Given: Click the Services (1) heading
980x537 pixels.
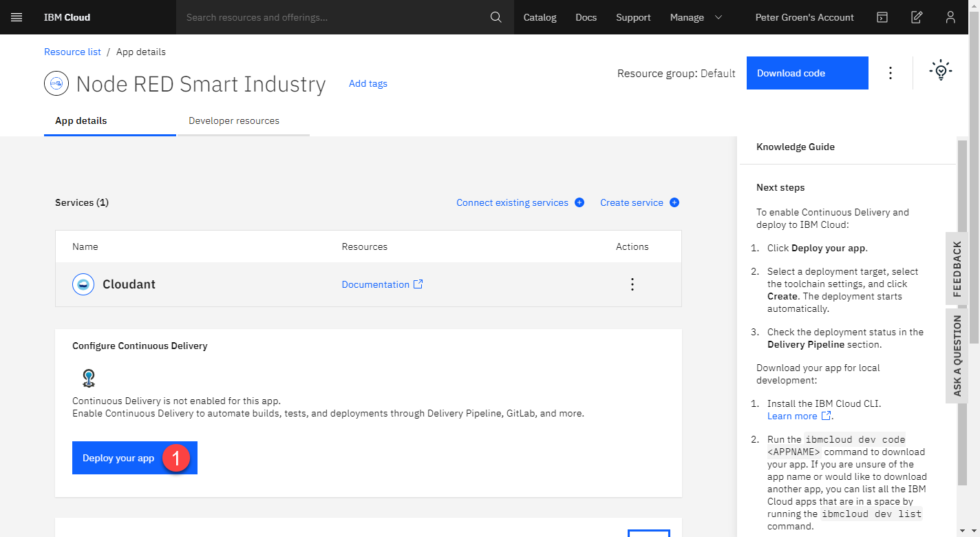Looking at the screenshot, I should tap(82, 202).
